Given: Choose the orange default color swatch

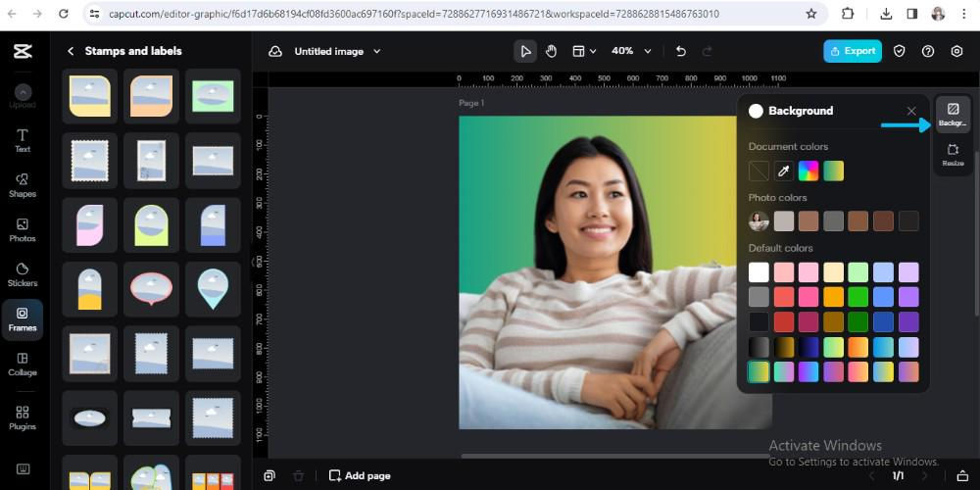Looking at the screenshot, I should tap(833, 297).
